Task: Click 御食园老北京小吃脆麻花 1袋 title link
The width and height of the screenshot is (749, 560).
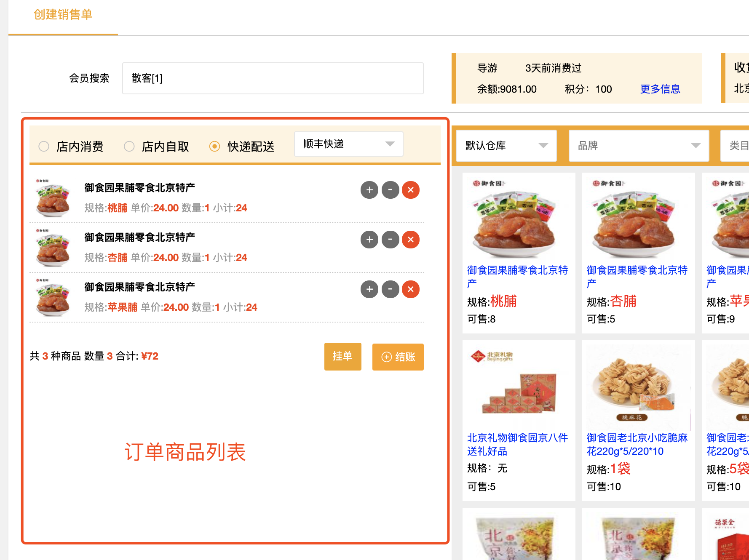Action: (x=637, y=444)
